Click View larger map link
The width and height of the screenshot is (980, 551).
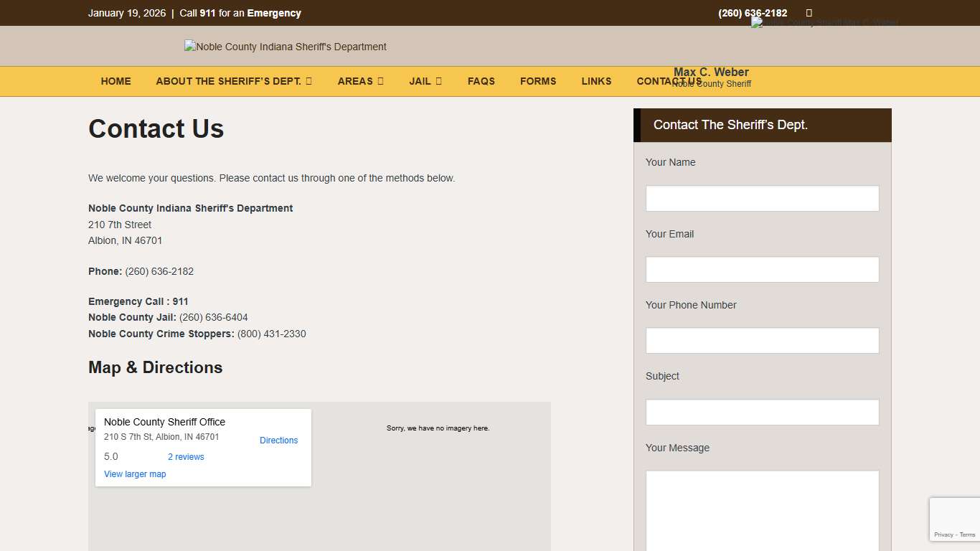coord(135,474)
